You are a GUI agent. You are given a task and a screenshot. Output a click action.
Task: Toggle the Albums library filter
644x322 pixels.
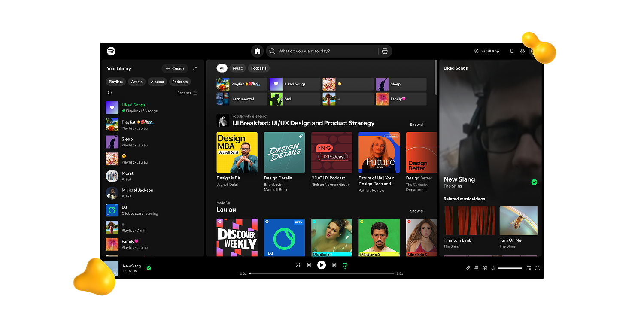158,82
